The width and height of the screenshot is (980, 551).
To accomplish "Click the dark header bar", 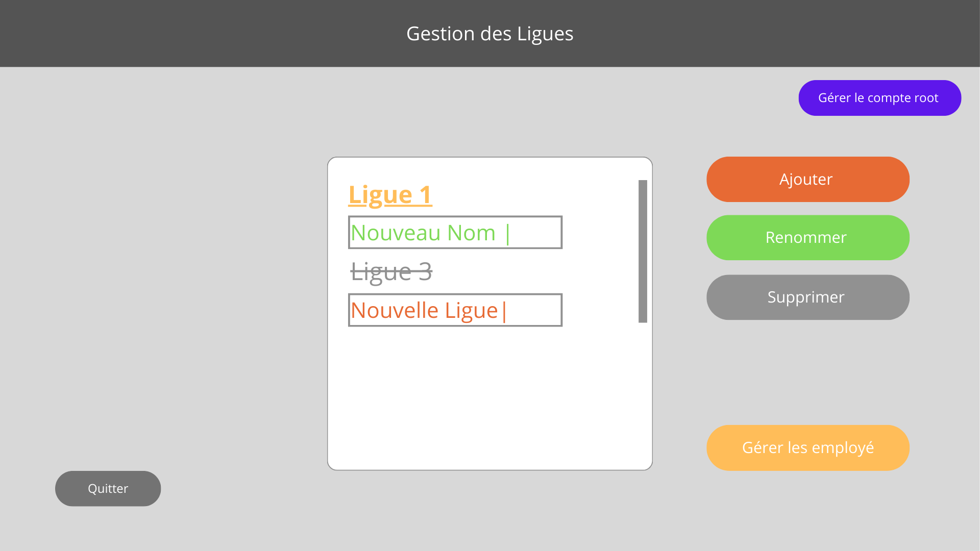I will (204, 33).
